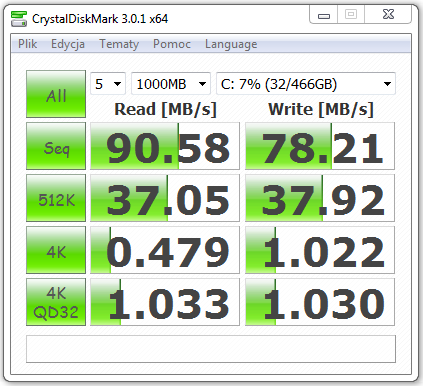Click the CrystalDiskMark app icon in title bar
The image size is (423, 386).
coord(19,19)
